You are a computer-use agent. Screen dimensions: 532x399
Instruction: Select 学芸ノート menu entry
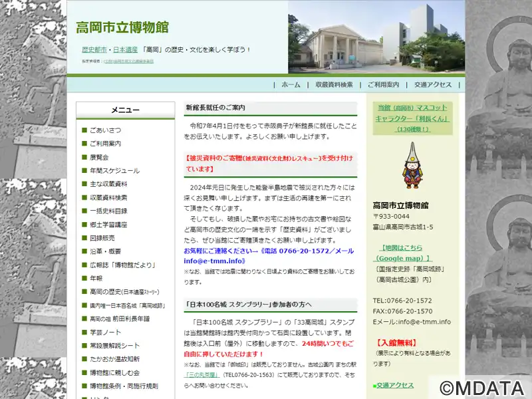(x=106, y=332)
